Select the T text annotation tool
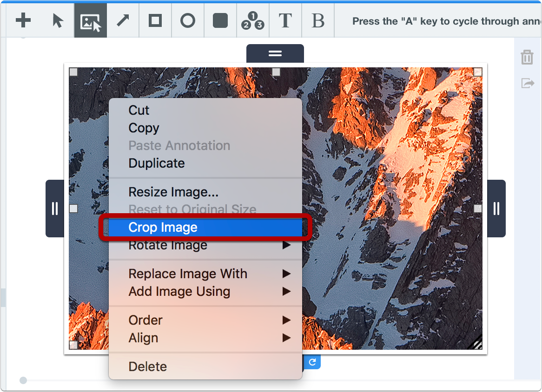542x392 pixels. coord(285,21)
